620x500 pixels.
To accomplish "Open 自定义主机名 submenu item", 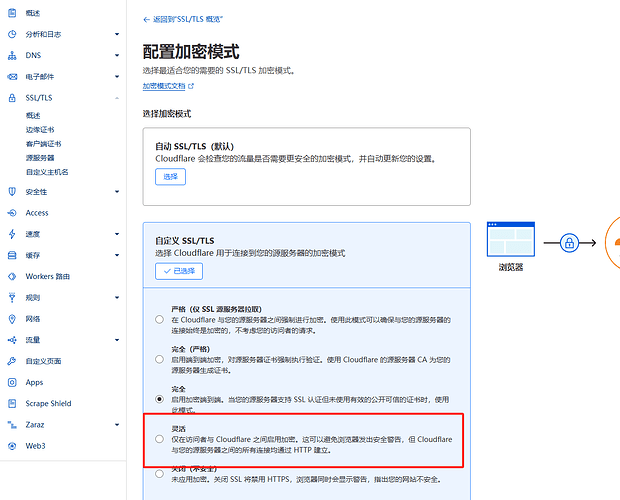I will [47, 172].
